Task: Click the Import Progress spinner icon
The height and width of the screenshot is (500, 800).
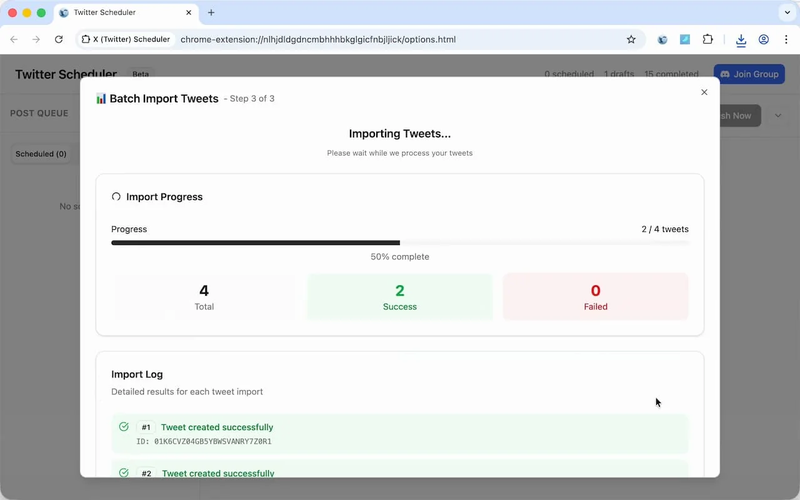Action: [116, 197]
